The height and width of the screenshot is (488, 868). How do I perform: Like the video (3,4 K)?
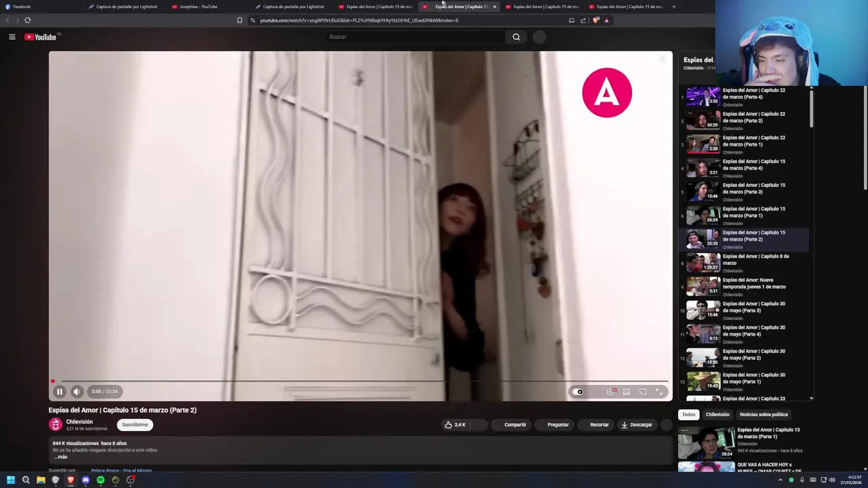455,425
